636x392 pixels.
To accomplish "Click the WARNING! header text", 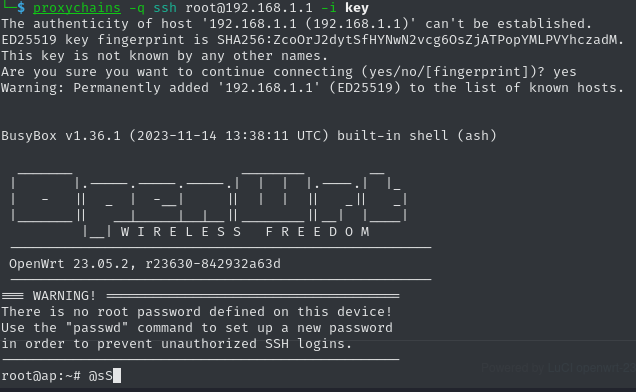I will pos(64,296).
